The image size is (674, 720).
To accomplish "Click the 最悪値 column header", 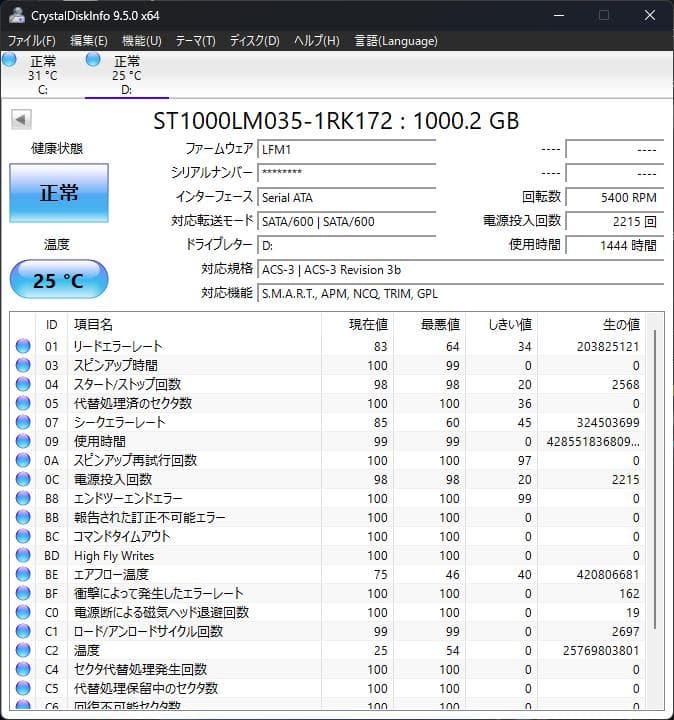I will point(430,325).
